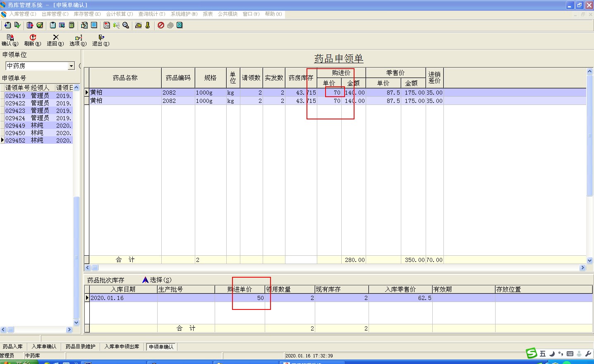Click the document with green checkmark toolbar icon
Image resolution: width=594 pixels, height=364 pixels.
point(17,25)
